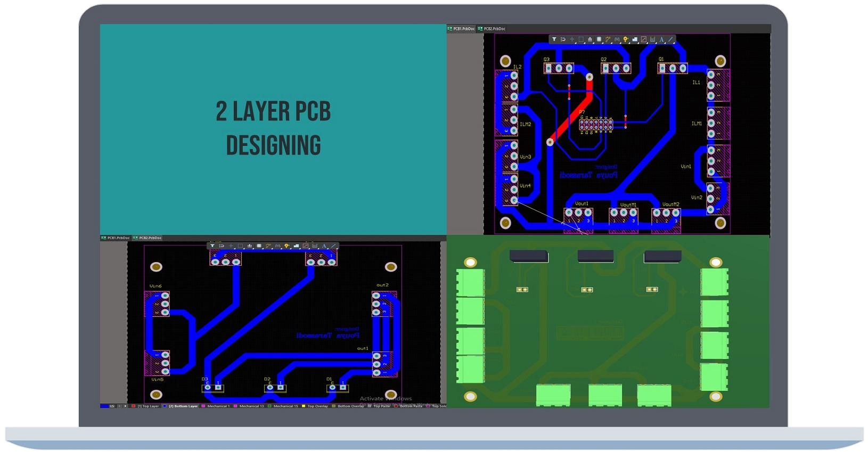Click the LS layer set button
The width and height of the screenshot is (868, 458).
(x=112, y=406)
